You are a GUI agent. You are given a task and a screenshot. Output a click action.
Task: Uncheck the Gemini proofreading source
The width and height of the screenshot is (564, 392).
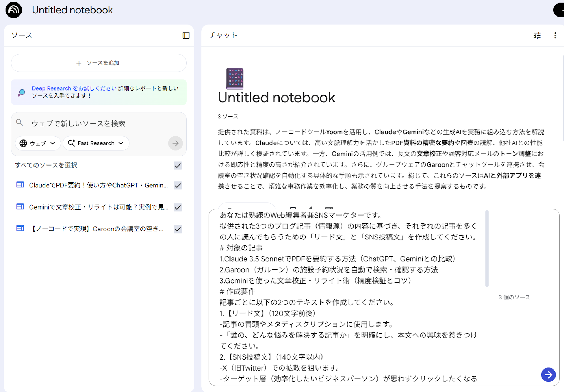click(x=178, y=207)
